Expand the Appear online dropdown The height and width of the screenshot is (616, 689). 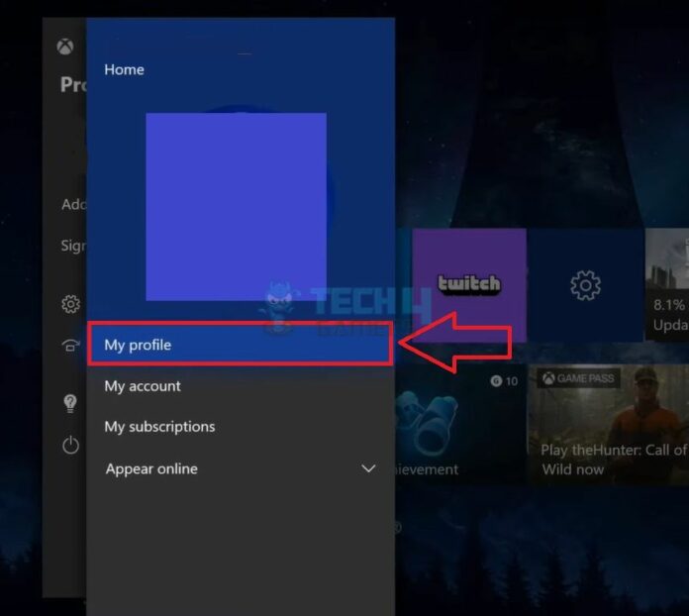pos(240,468)
